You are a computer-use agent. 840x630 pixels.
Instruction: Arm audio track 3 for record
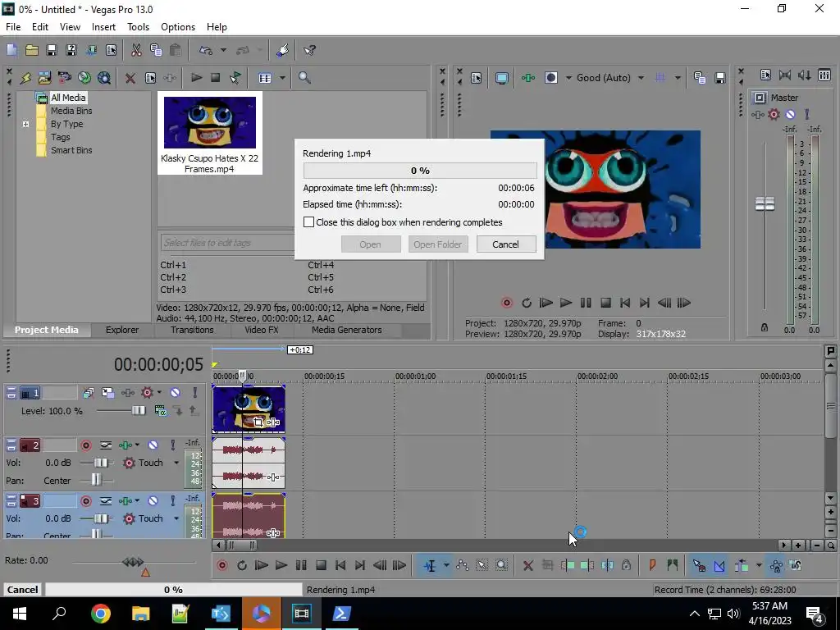click(85, 501)
